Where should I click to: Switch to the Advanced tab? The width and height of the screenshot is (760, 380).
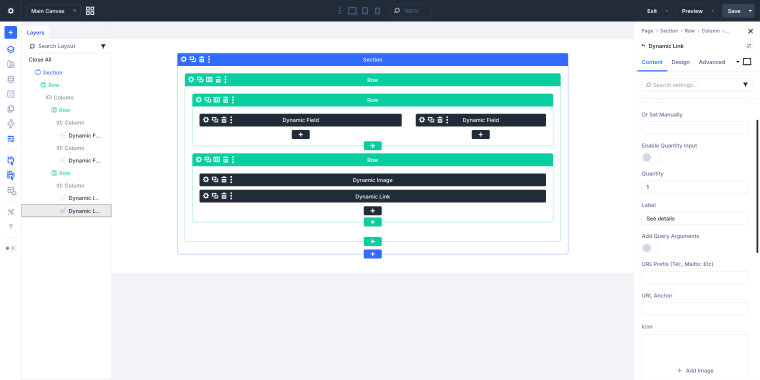[x=712, y=62]
